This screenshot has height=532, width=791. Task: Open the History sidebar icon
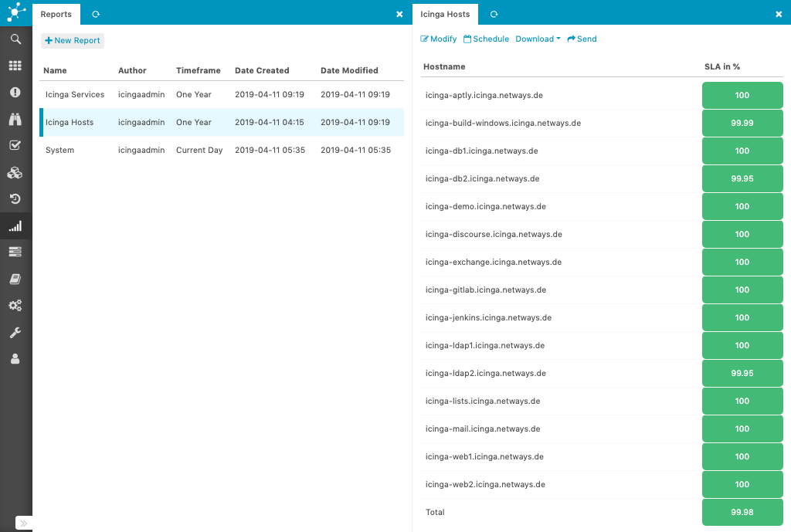tap(15, 198)
